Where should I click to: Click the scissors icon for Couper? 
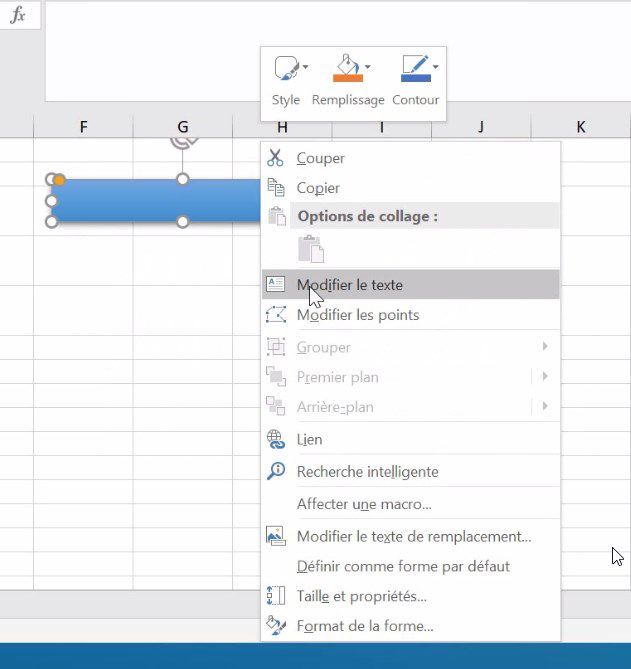[276, 158]
